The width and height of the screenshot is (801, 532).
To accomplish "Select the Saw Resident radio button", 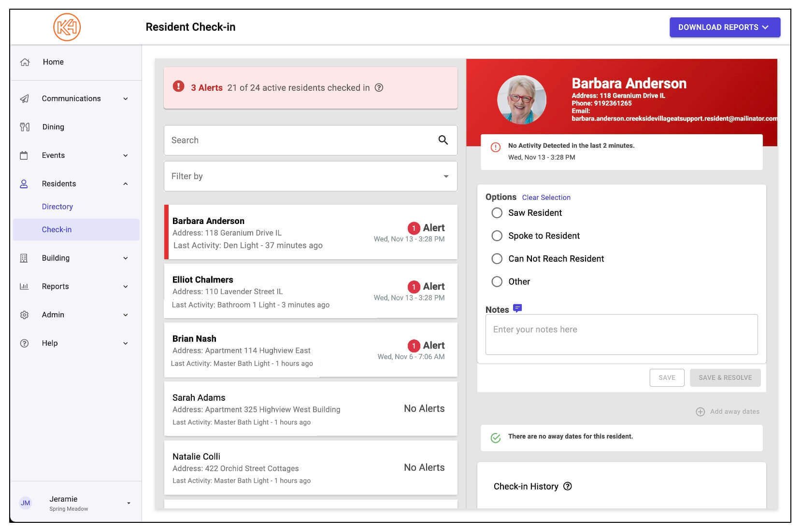I will (x=497, y=212).
